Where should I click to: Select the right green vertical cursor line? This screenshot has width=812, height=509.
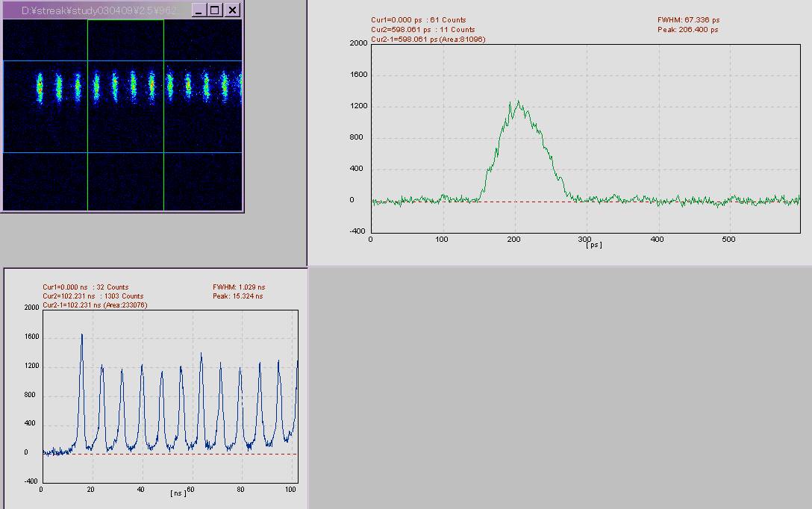click(x=163, y=179)
